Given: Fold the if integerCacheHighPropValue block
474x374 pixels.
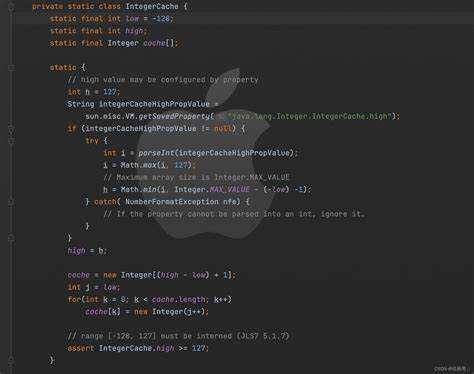Looking at the screenshot, I should [11, 129].
